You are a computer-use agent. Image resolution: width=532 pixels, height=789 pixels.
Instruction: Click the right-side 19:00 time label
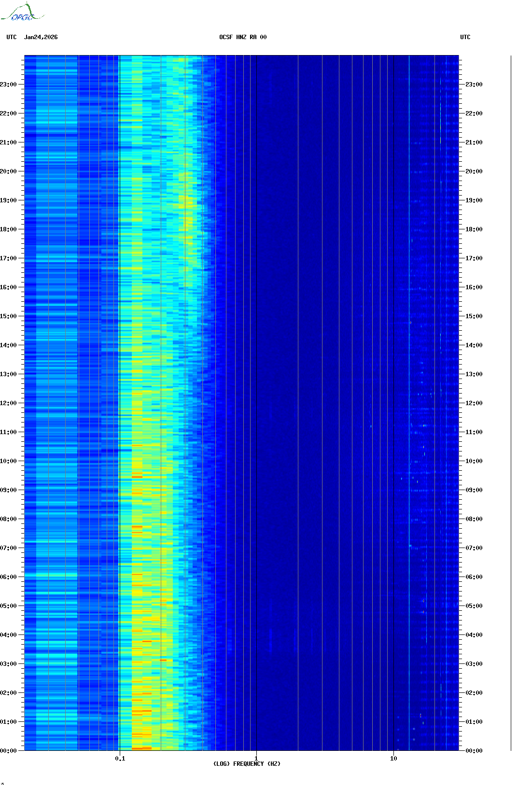[474, 200]
